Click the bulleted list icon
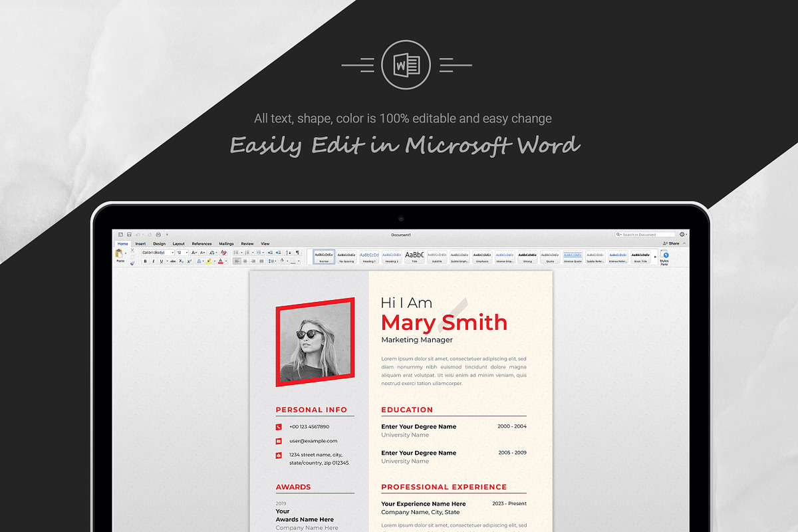 pyautogui.click(x=236, y=253)
